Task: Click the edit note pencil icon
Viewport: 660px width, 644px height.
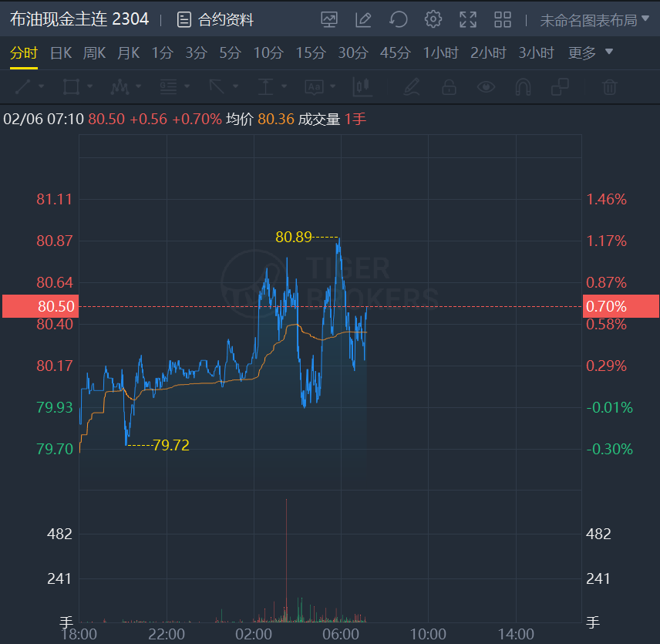Action: 363,20
